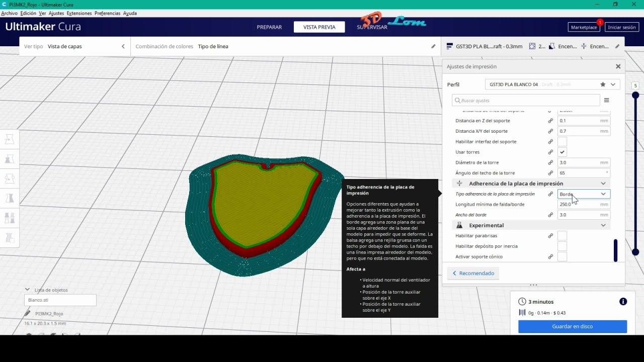The image size is (644, 362).
Task: Close the Ajustes de impresión panel
Action: (618, 66)
